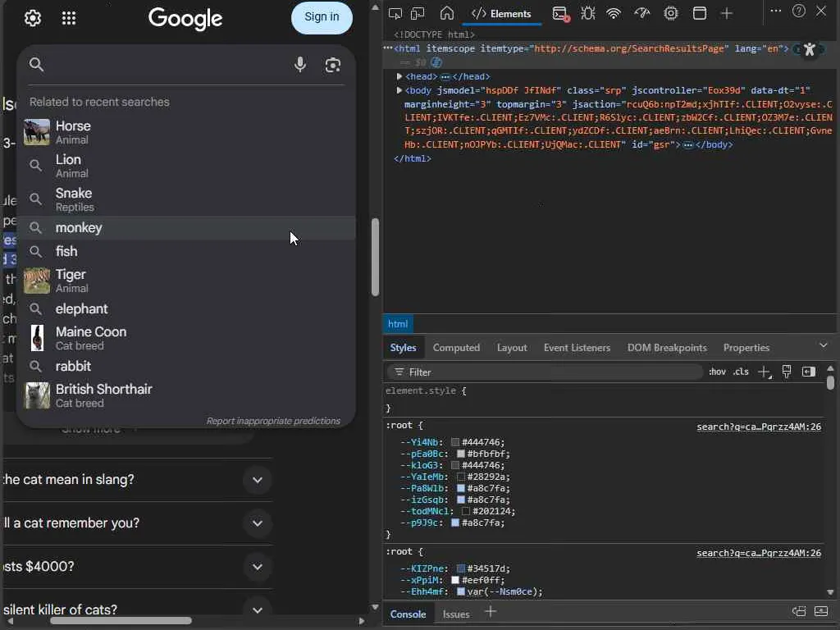Click the Tiger suggestion thumbnail
Image resolution: width=840 pixels, height=630 pixels.
[37, 281]
